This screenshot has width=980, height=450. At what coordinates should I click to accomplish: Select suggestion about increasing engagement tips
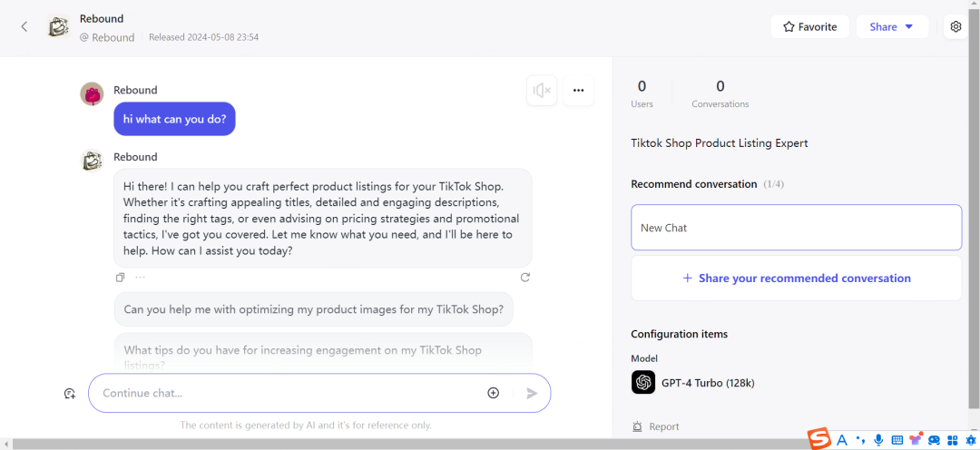323,353
